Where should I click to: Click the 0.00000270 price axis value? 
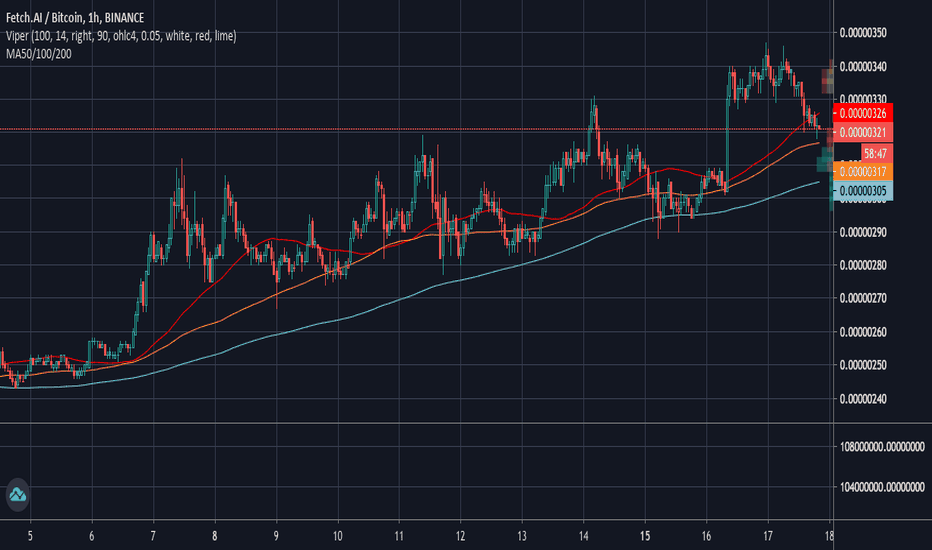tap(863, 298)
